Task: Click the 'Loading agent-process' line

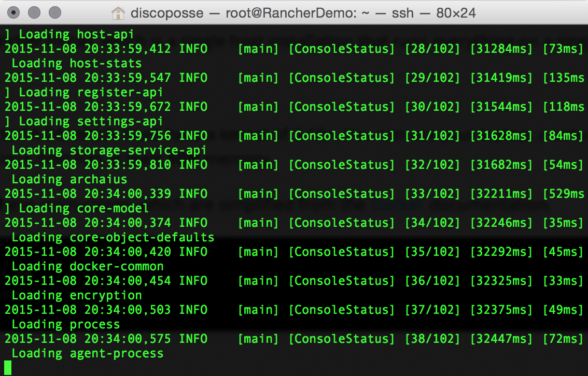Action: 87,354
